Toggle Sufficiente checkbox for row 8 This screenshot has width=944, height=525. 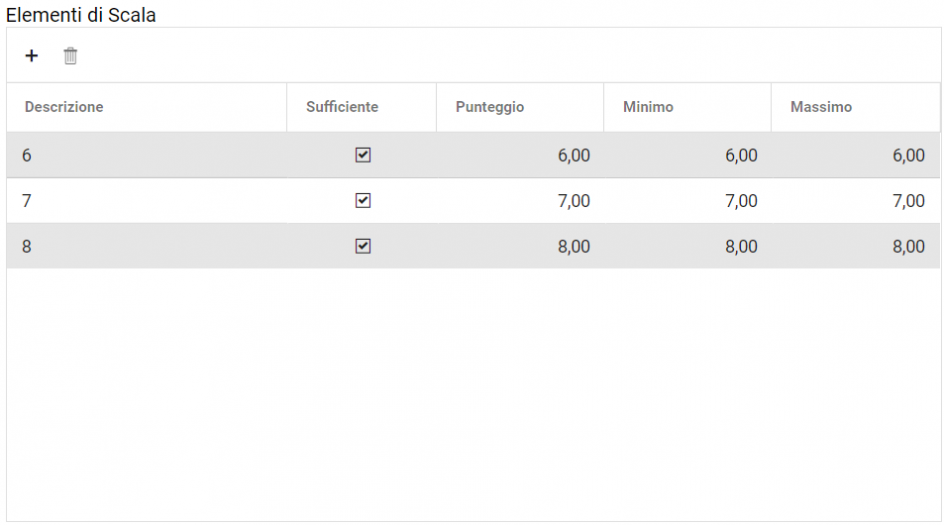pyautogui.click(x=363, y=246)
